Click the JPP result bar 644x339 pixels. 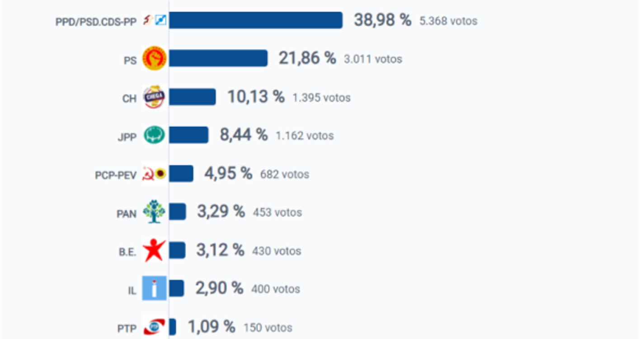tap(188, 135)
